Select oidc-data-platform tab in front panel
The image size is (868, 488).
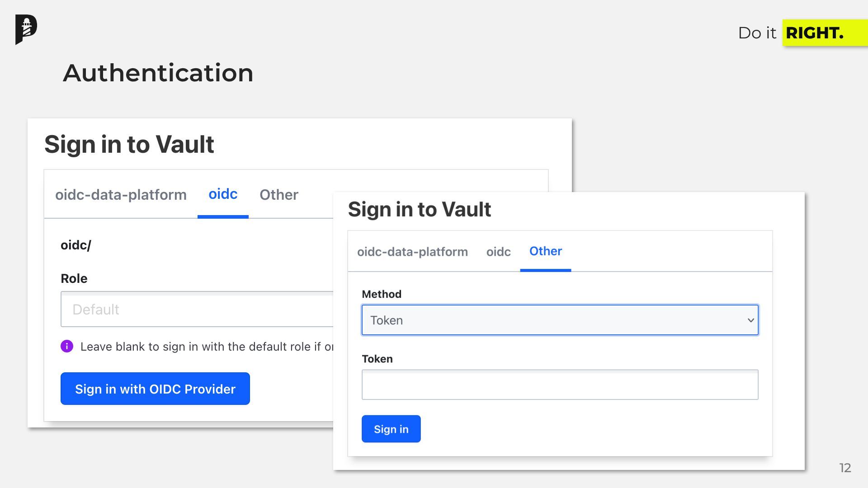click(x=412, y=252)
